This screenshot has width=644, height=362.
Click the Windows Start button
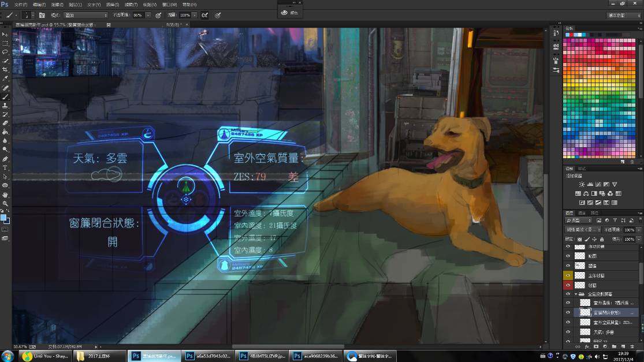tap(8, 356)
